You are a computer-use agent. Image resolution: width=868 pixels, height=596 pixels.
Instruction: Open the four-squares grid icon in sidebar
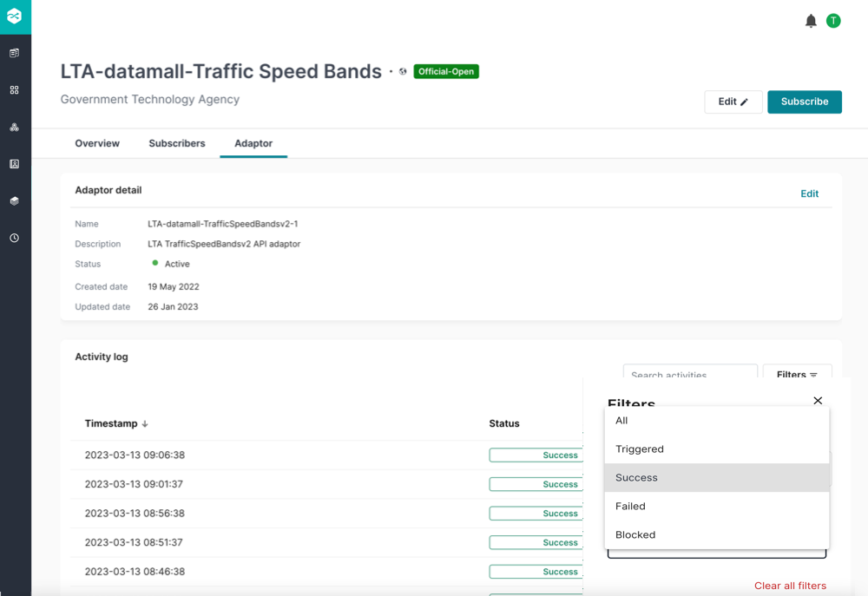[x=15, y=90]
